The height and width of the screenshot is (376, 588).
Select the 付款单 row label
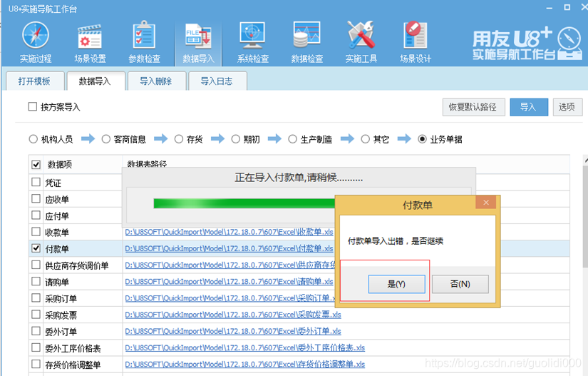coord(57,249)
